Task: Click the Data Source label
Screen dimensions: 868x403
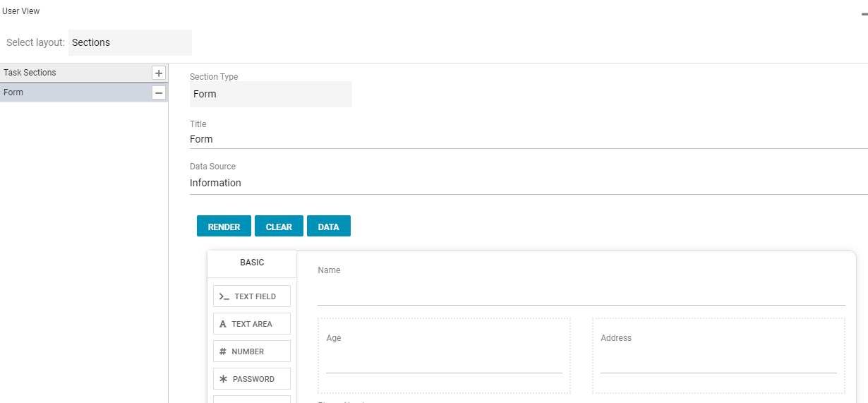Action: coord(212,167)
